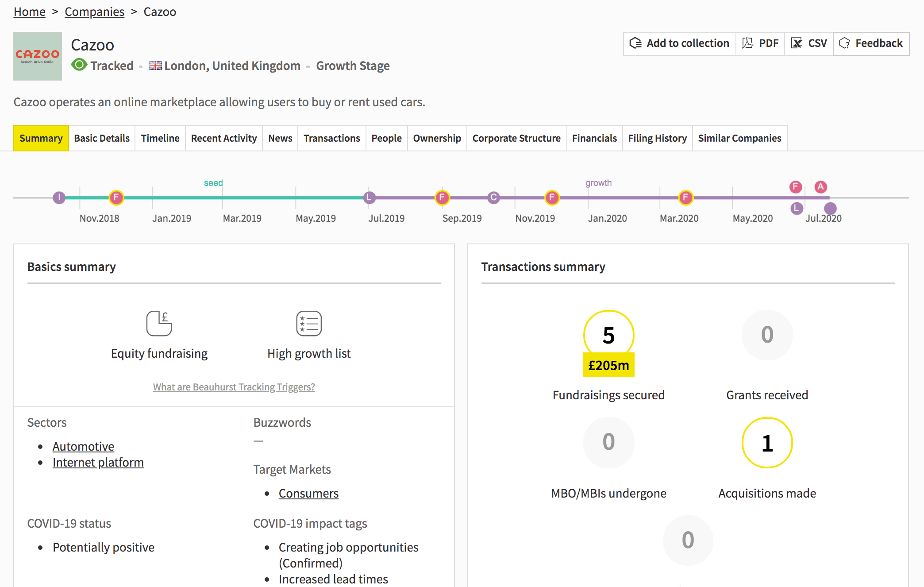Open the Filing History tab
The height and width of the screenshot is (587, 924).
point(658,138)
